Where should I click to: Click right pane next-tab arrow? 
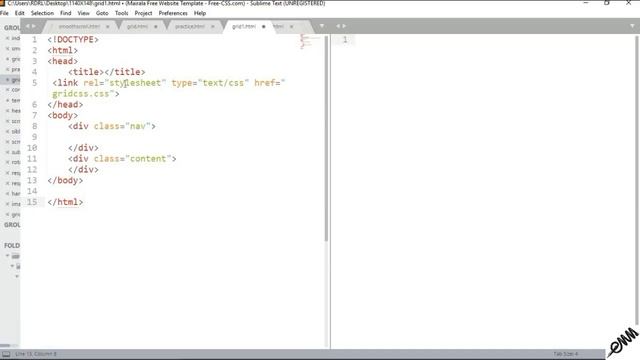(x=344, y=26)
